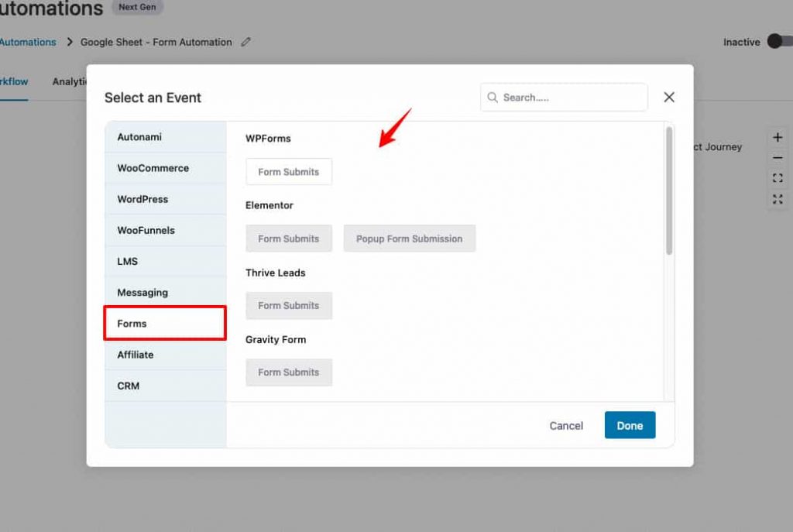Select the CRM category
The height and width of the screenshot is (532, 793).
(166, 386)
